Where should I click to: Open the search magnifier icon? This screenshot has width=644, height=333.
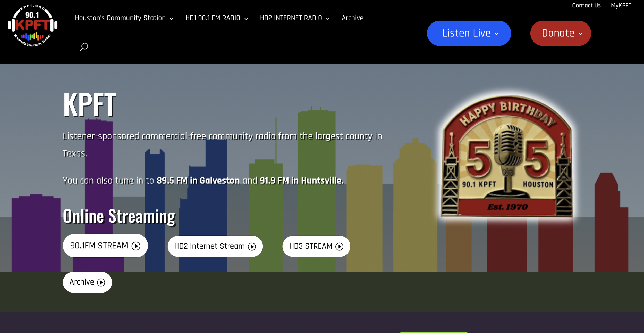pyautogui.click(x=84, y=47)
